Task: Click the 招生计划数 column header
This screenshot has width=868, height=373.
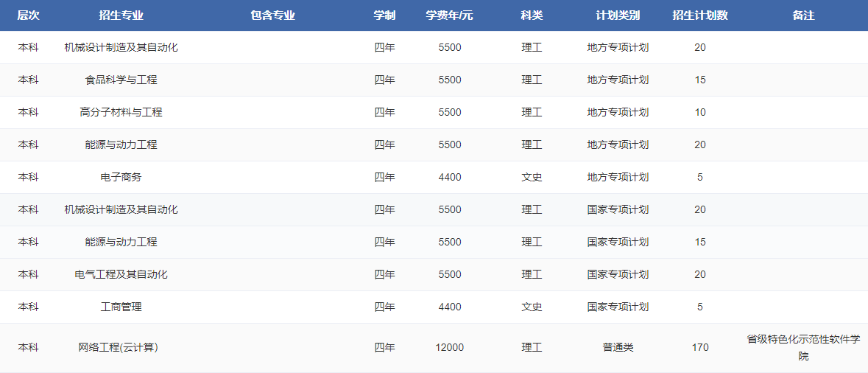Action: tap(700, 15)
